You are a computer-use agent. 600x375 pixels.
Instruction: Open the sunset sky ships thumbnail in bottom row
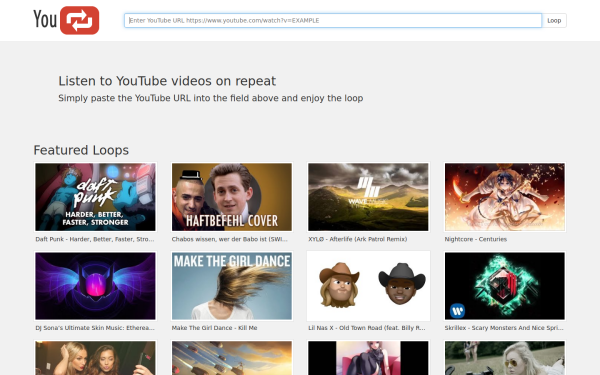(232, 357)
